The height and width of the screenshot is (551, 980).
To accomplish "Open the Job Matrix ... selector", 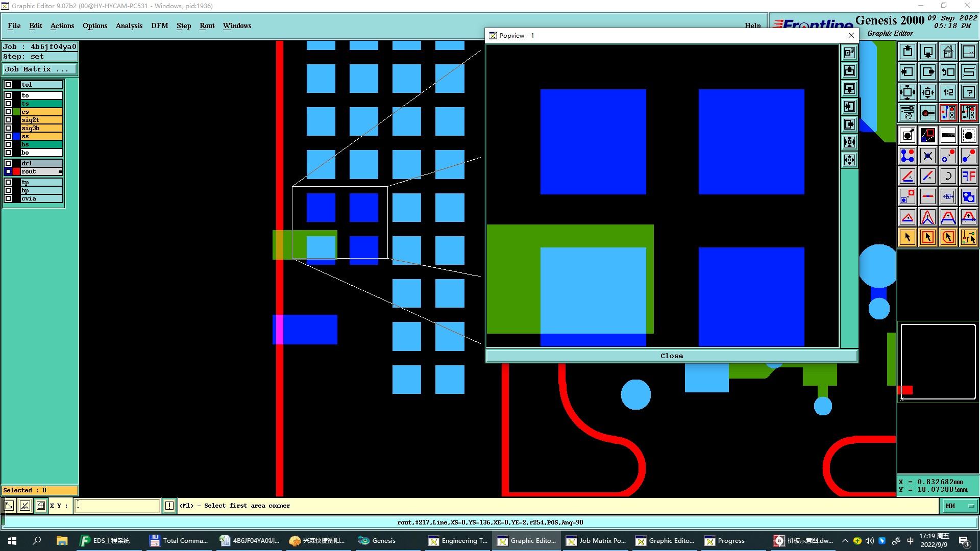I will click(40, 69).
